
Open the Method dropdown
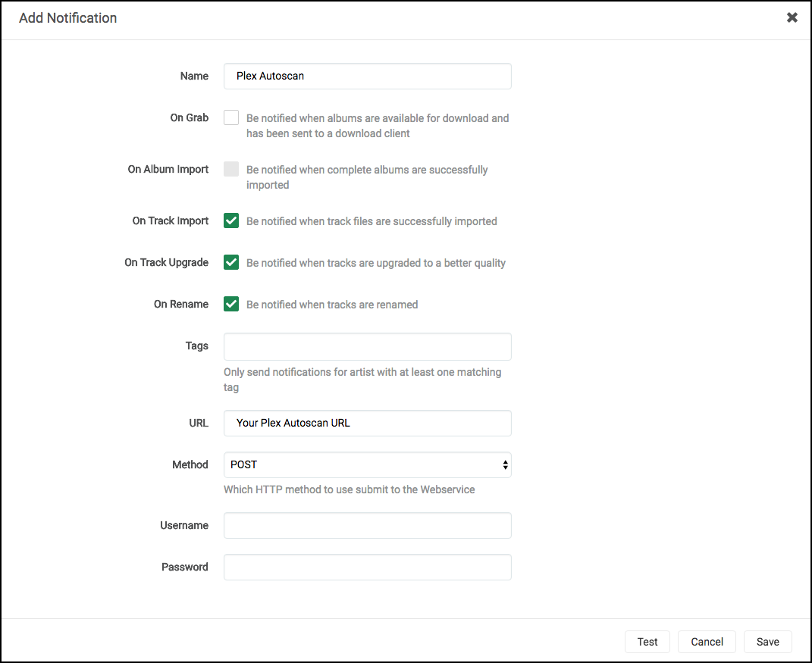[x=367, y=464]
